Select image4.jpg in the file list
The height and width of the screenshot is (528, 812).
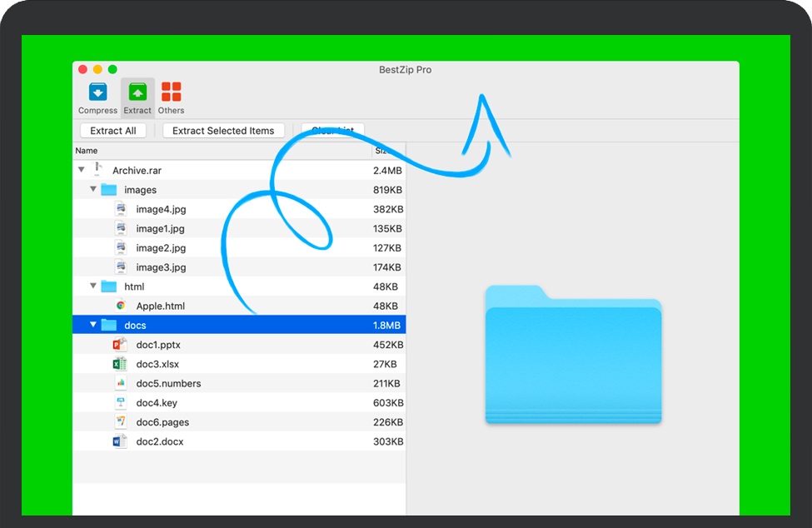click(161, 209)
